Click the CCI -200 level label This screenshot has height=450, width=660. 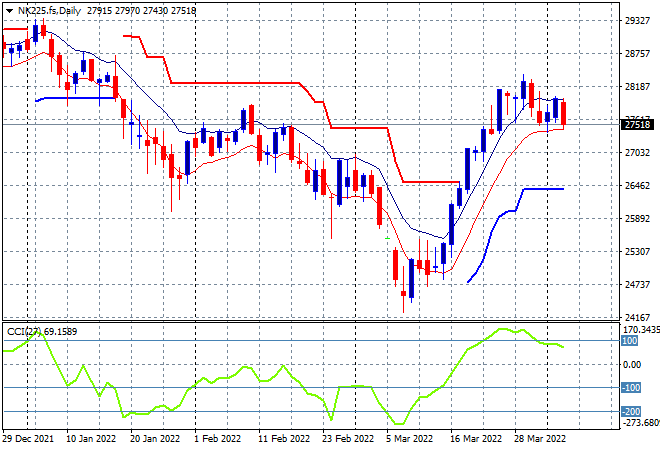coord(631,412)
